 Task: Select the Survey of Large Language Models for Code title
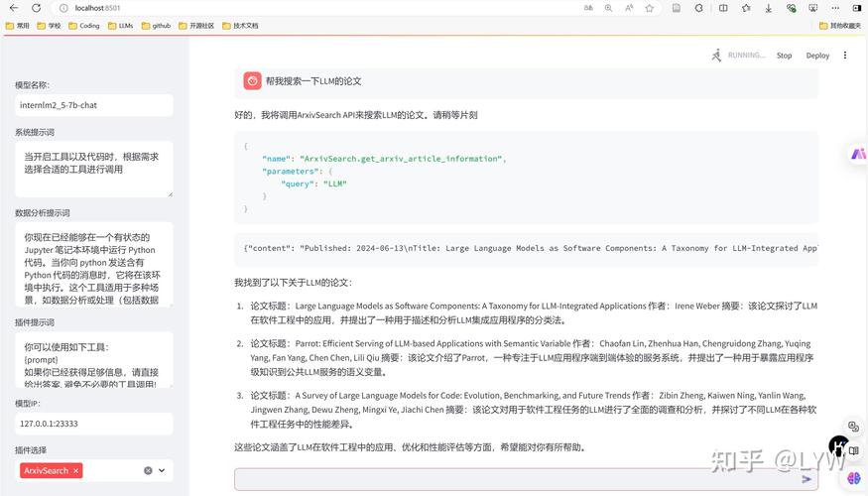(x=463, y=395)
